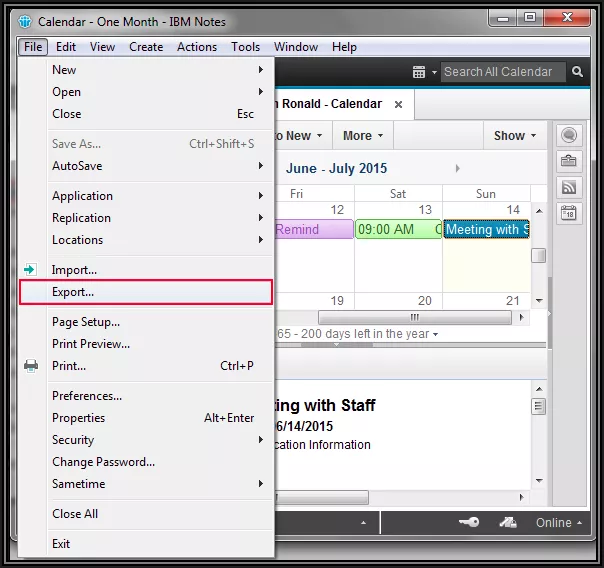Open the RSS feeds sidebar icon
The height and width of the screenshot is (568, 604).
pyautogui.click(x=569, y=187)
